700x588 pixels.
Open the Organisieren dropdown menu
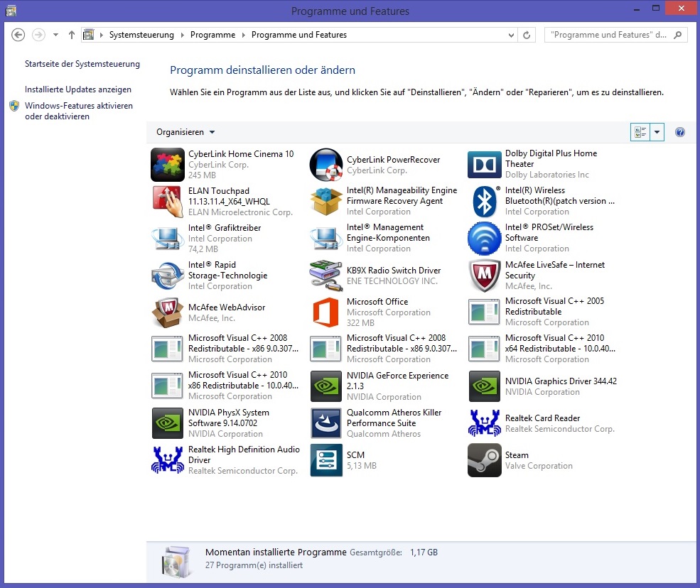pos(185,132)
